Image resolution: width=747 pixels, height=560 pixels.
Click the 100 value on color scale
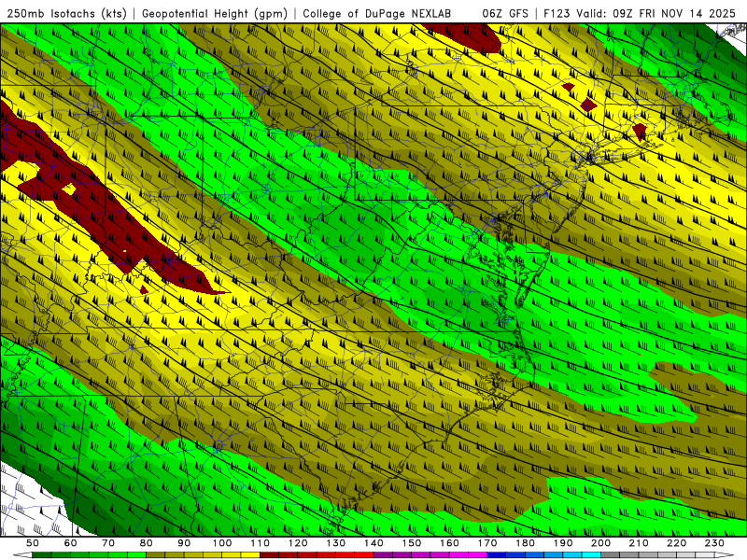point(222,543)
